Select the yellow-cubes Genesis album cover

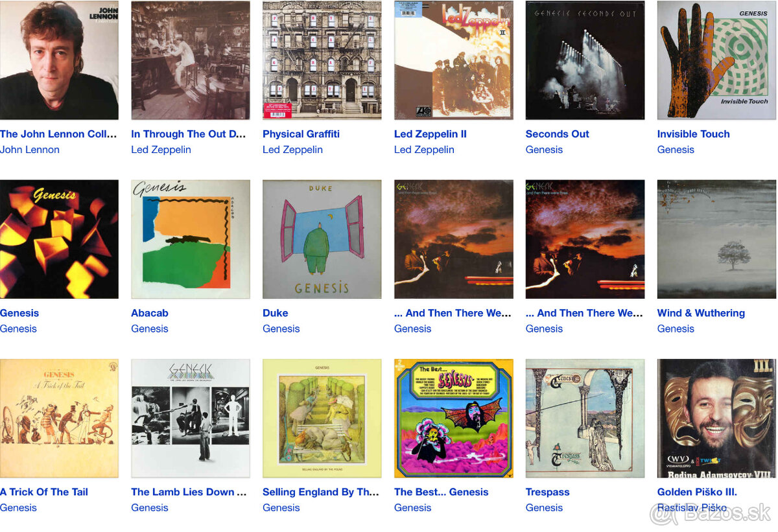tap(59, 239)
